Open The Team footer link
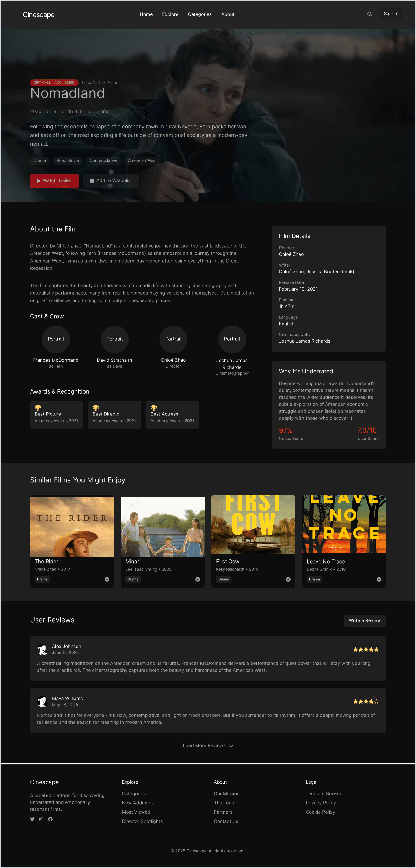Viewport: 416px width, 868px height. coord(224,803)
